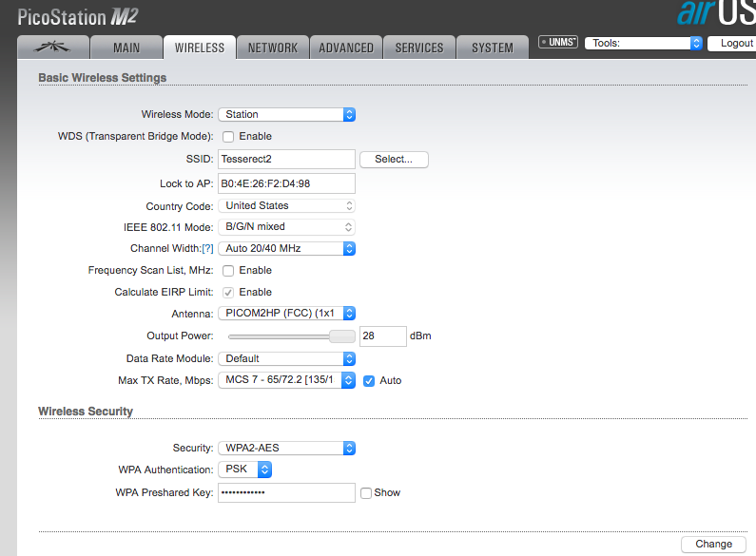
Task: Enable WDS Transparent Bridge Mode checkbox
Action: (x=228, y=136)
